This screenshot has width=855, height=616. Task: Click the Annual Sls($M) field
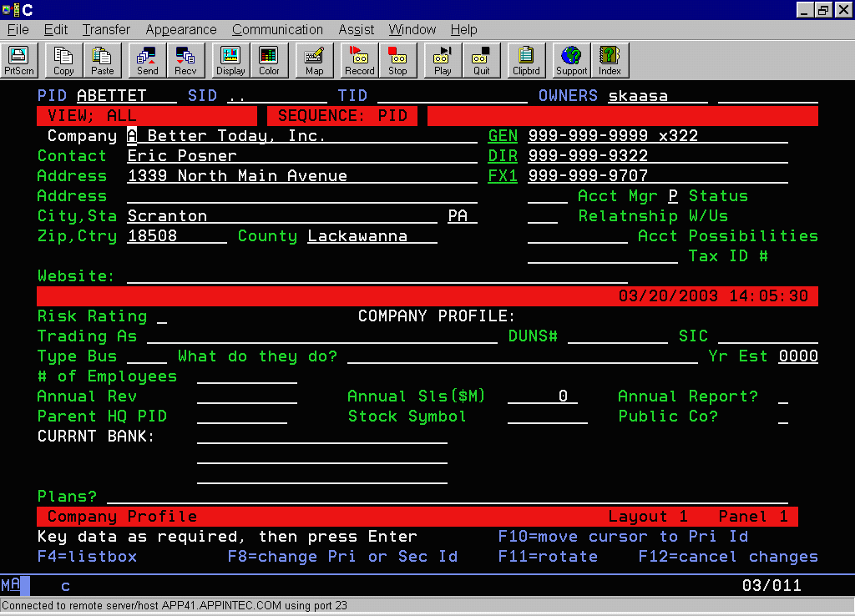point(543,396)
